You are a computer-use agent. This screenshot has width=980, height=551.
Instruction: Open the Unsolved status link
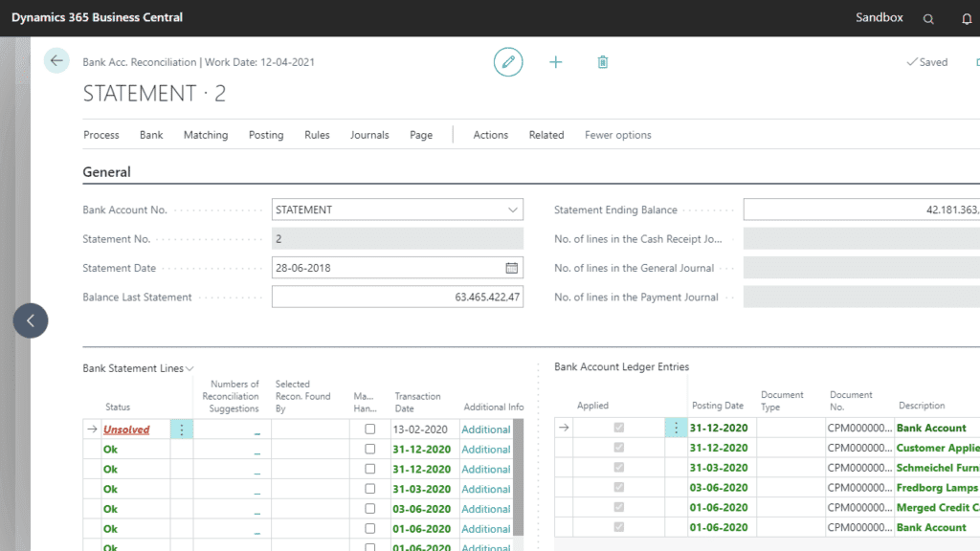coord(126,430)
